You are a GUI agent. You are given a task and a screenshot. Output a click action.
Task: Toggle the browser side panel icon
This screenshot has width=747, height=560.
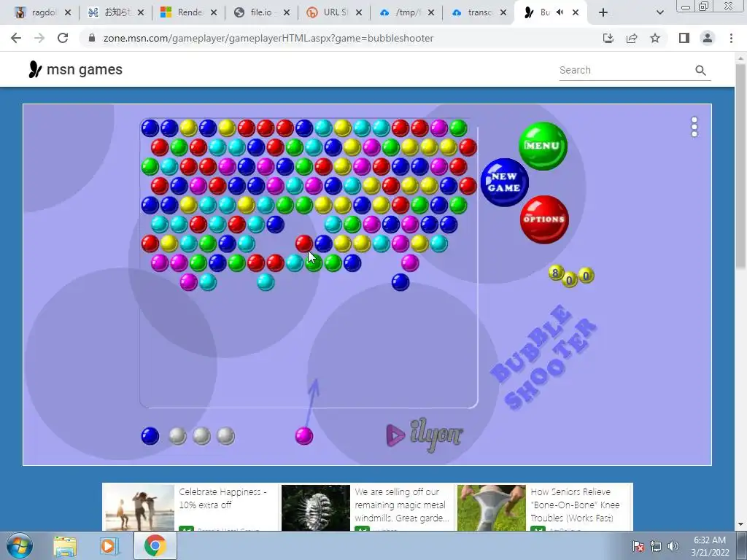point(684,38)
